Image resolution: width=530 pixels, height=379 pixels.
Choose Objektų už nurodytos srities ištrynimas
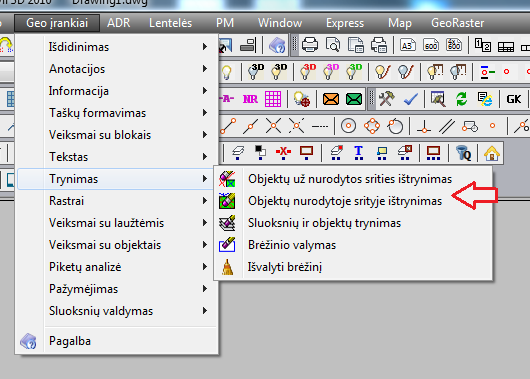coord(353,179)
